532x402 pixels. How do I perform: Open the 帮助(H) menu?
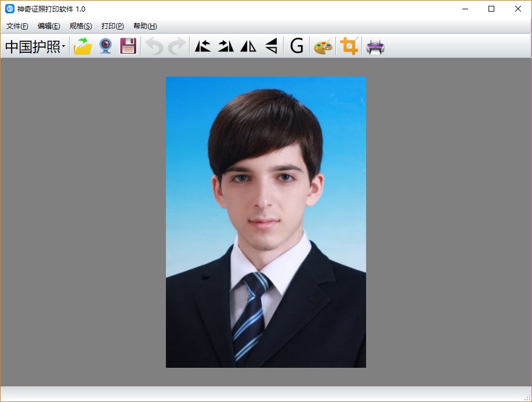pyautogui.click(x=144, y=26)
